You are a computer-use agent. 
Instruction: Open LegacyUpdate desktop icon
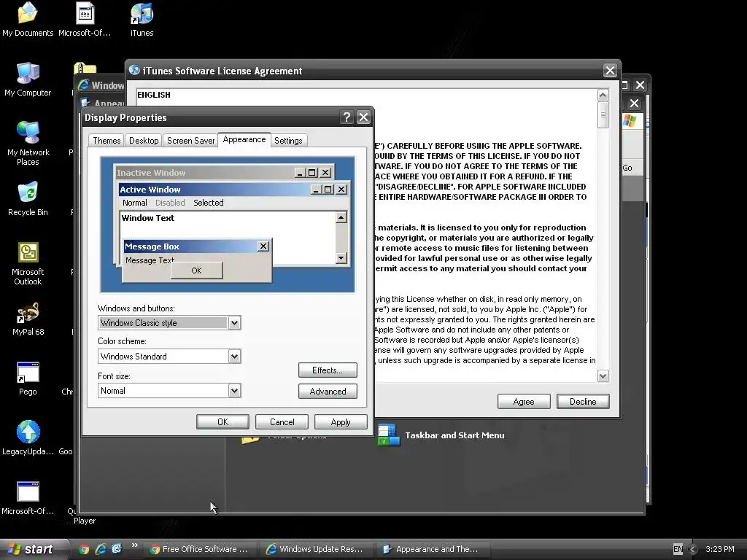[28, 438]
